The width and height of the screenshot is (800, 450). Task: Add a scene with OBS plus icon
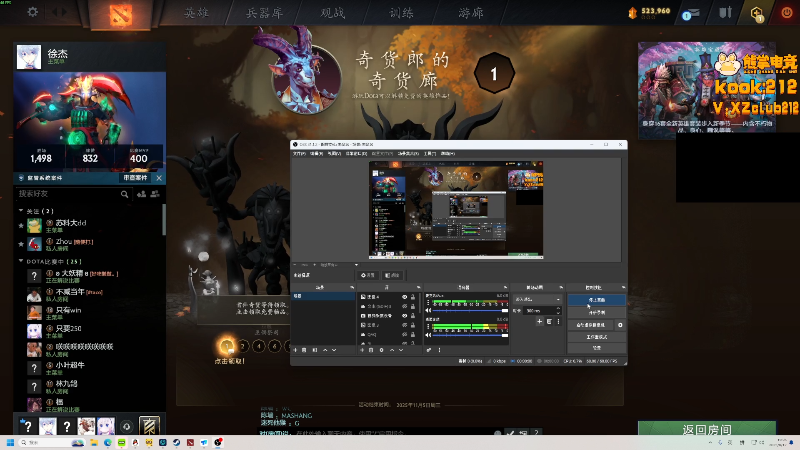pyautogui.click(x=295, y=350)
